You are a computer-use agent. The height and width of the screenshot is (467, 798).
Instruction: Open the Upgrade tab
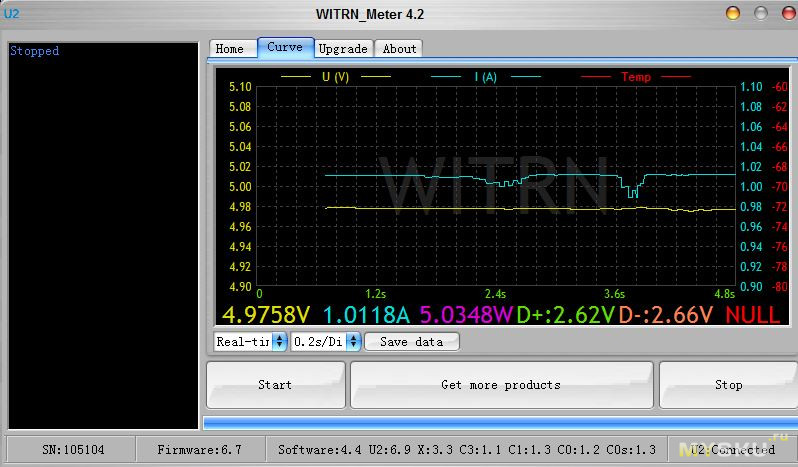pyautogui.click(x=344, y=49)
